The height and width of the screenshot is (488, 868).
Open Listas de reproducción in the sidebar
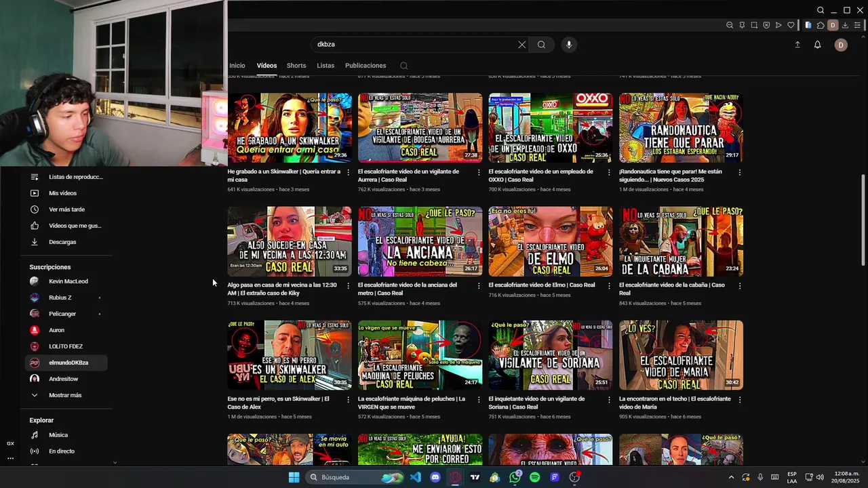[x=68, y=177]
